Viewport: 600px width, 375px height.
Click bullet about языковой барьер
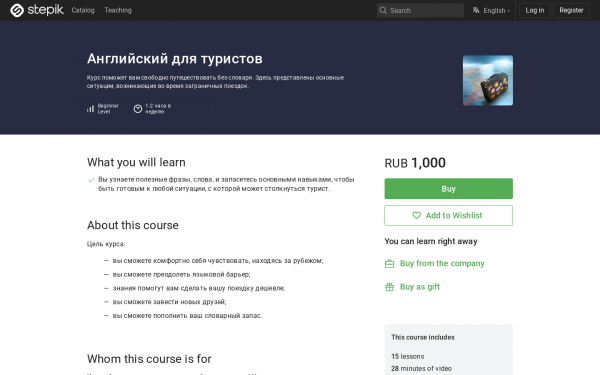[x=181, y=274]
